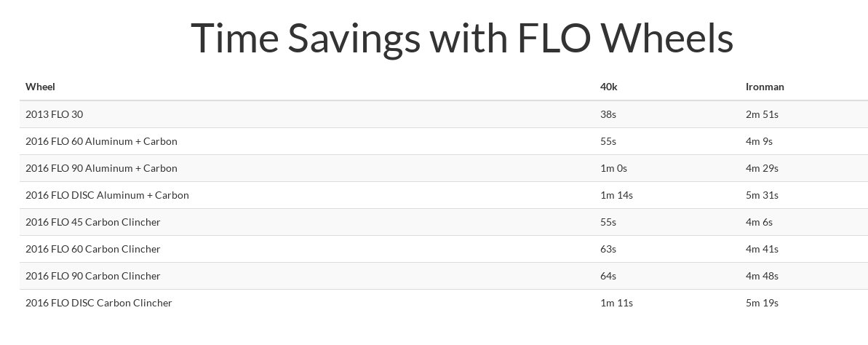This screenshot has width=868, height=345.
Task: Select the 40k column header
Action: (608, 87)
